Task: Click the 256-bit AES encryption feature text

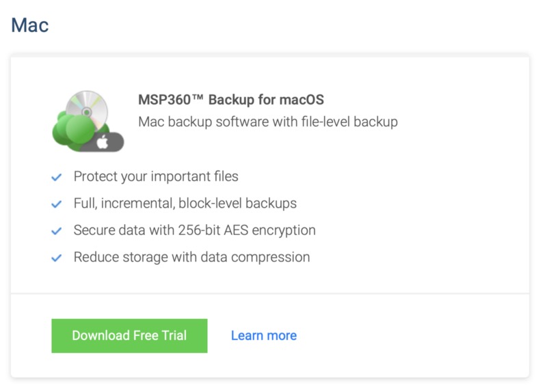Action: point(195,230)
